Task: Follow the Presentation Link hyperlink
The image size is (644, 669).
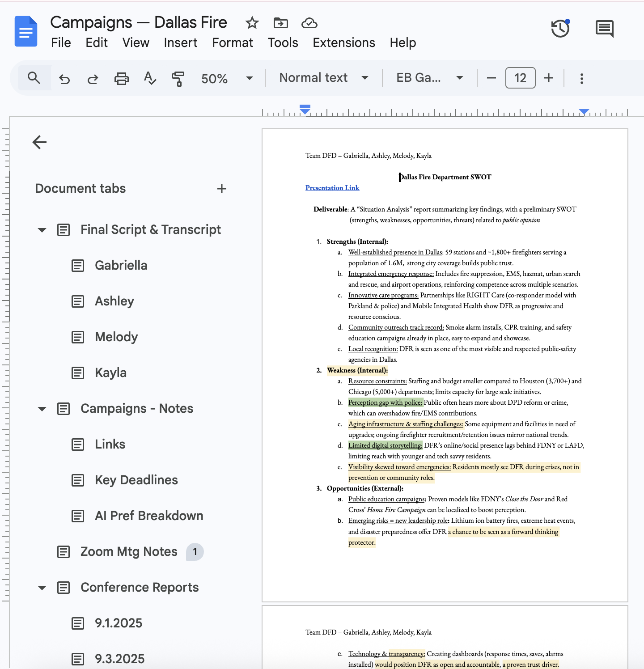Action: 332,188
